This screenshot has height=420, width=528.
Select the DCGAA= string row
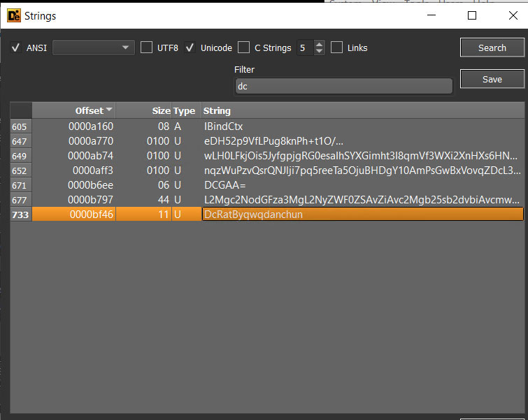225,185
